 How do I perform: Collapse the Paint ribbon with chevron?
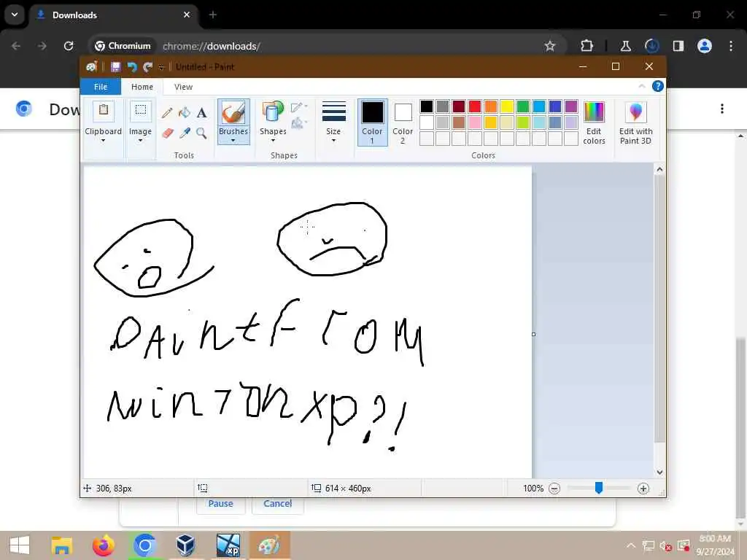point(642,86)
